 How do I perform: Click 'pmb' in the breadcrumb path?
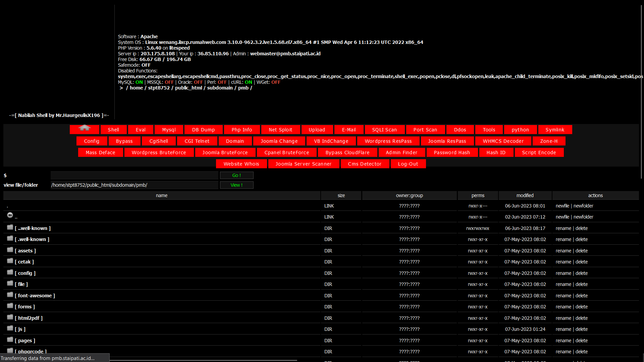point(244,88)
